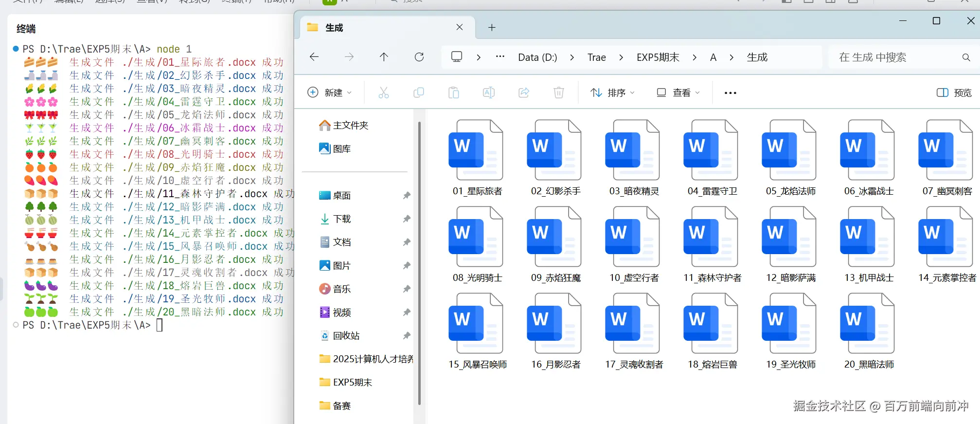This screenshot has width=980, height=424.
Task: Open 主文件夹 in navigation pane
Action: (343, 125)
